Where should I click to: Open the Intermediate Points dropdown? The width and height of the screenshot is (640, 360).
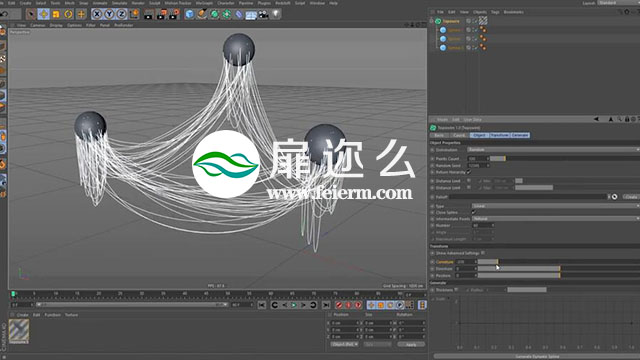click(x=556, y=219)
